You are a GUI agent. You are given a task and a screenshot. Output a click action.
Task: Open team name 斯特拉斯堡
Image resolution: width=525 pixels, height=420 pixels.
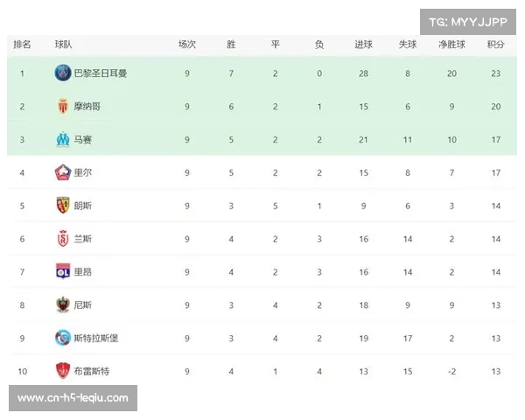coord(96,338)
